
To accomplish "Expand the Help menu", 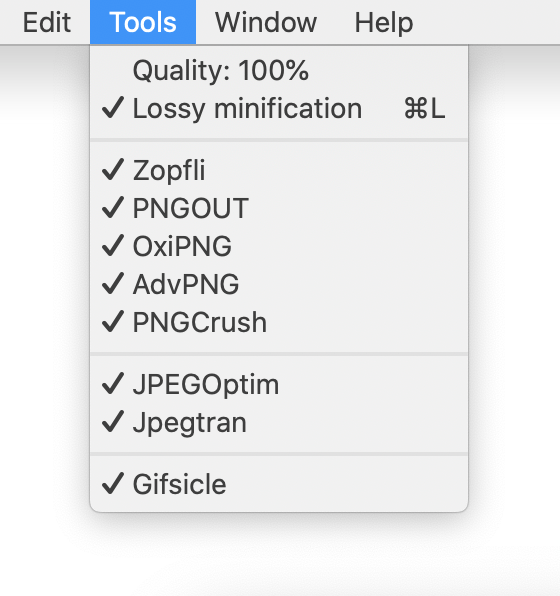I will 384,22.
